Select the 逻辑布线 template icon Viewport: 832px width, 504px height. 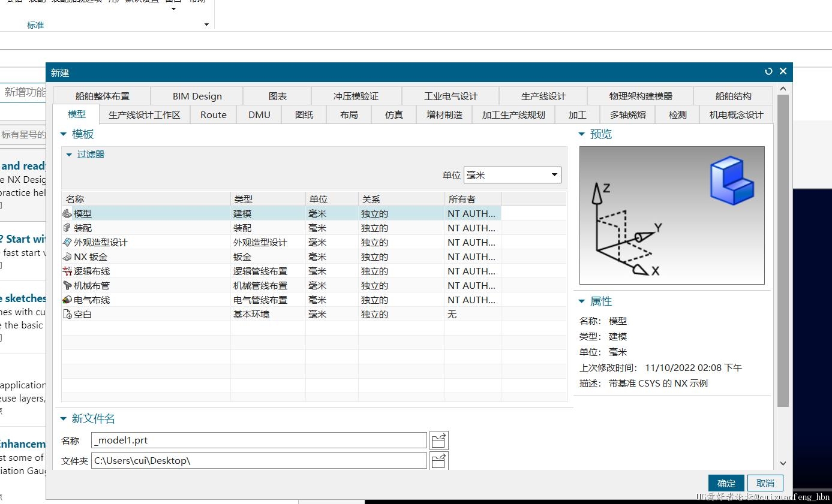[67, 271]
